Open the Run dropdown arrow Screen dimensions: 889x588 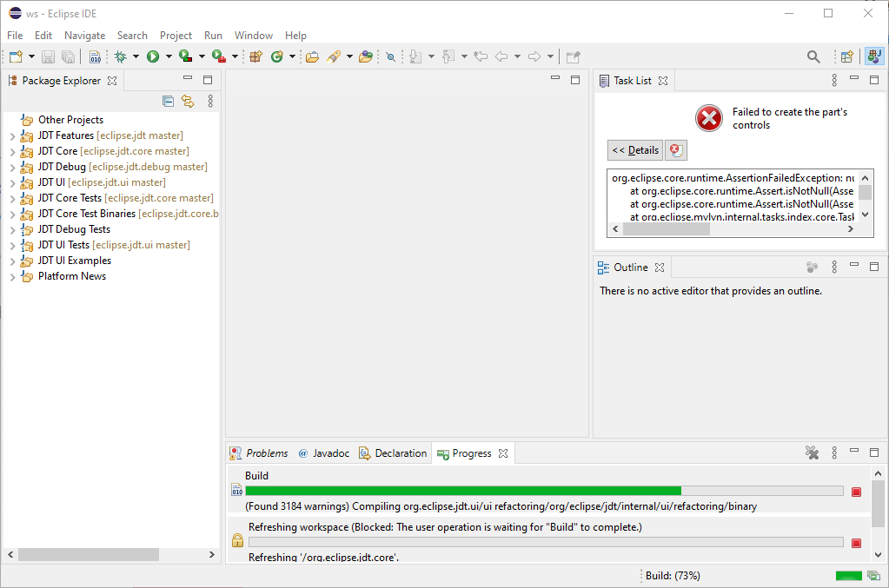(x=169, y=56)
